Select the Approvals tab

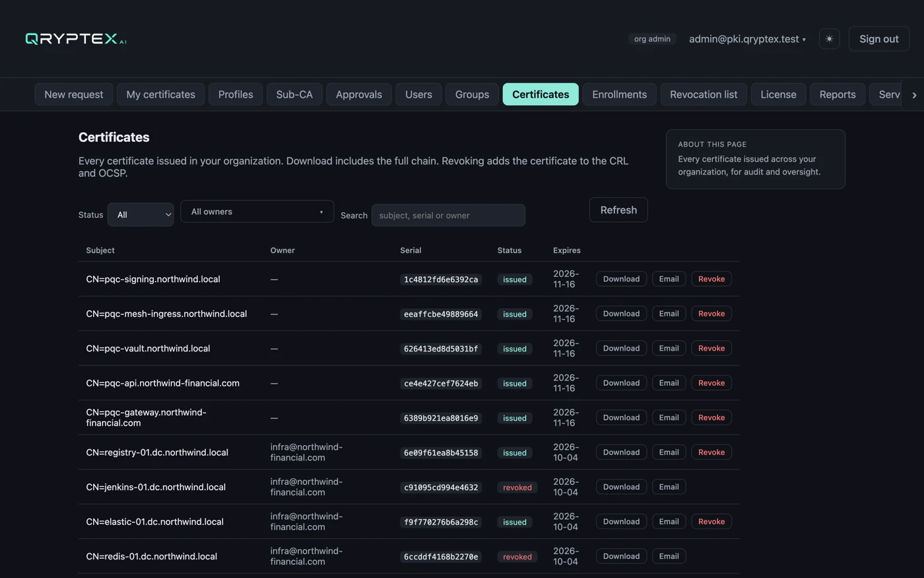[359, 94]
